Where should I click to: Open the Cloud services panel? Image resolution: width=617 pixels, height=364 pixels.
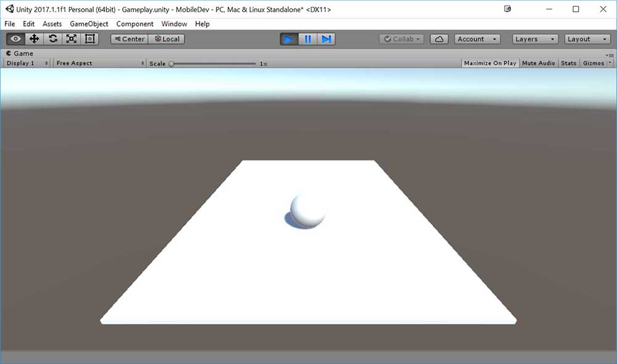[x=439, y=39]
